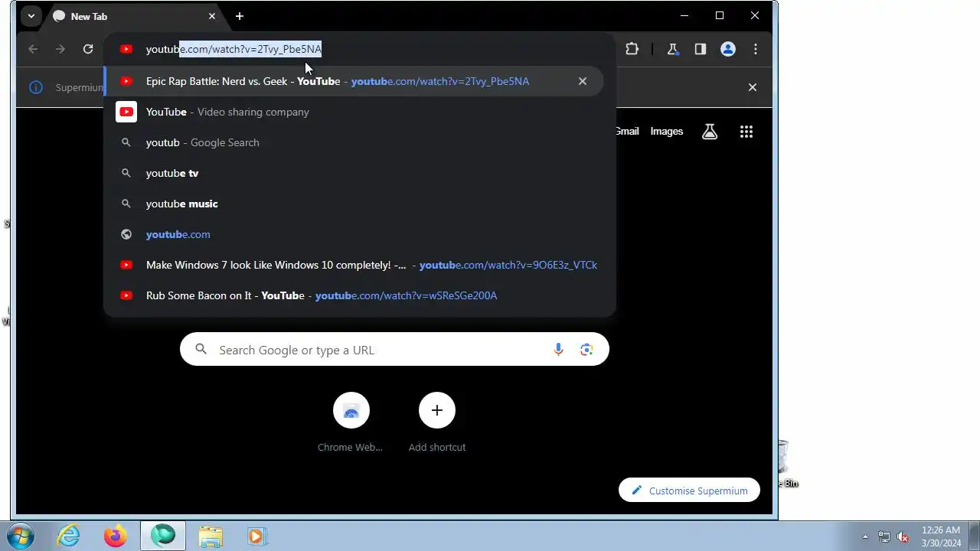Open the three-dot browser menu
Viewport: 980px width, 551px height.
pos(756,49)
